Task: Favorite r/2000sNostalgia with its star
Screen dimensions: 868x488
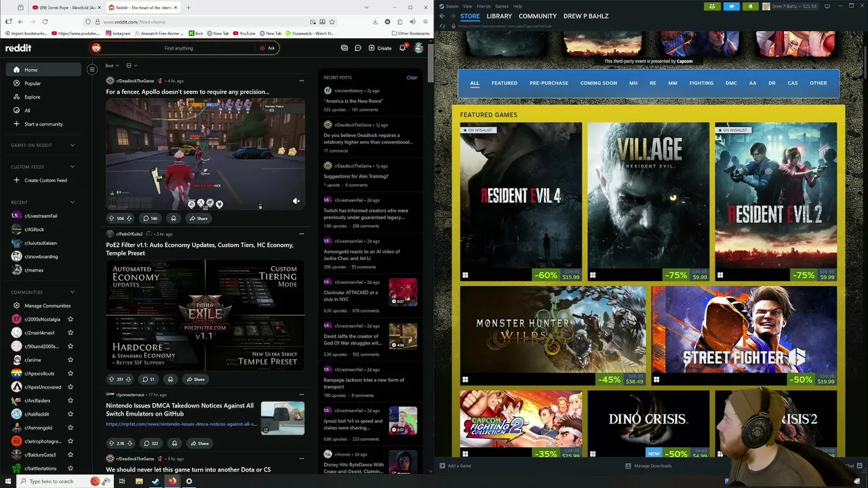Action: click(x=71, y=319)
